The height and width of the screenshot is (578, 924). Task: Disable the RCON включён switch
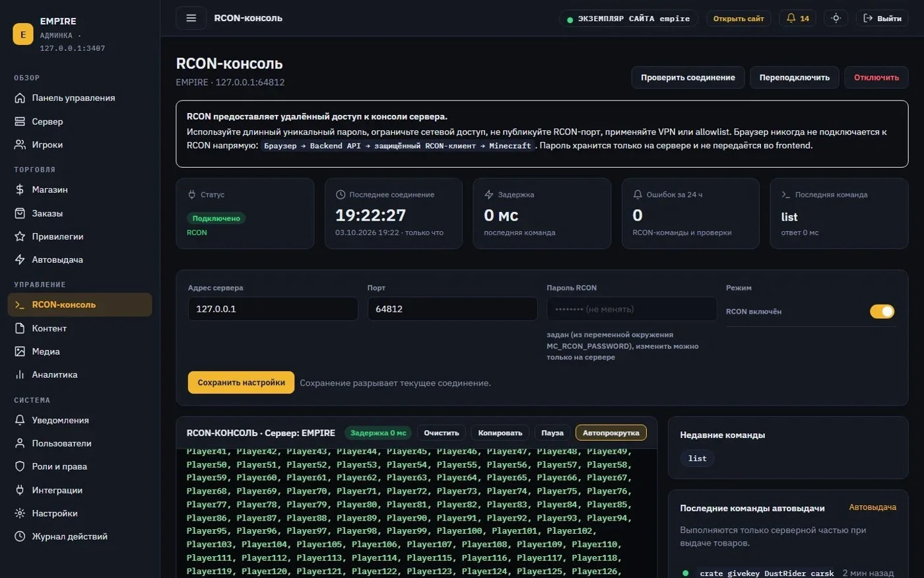coord(882,311)
